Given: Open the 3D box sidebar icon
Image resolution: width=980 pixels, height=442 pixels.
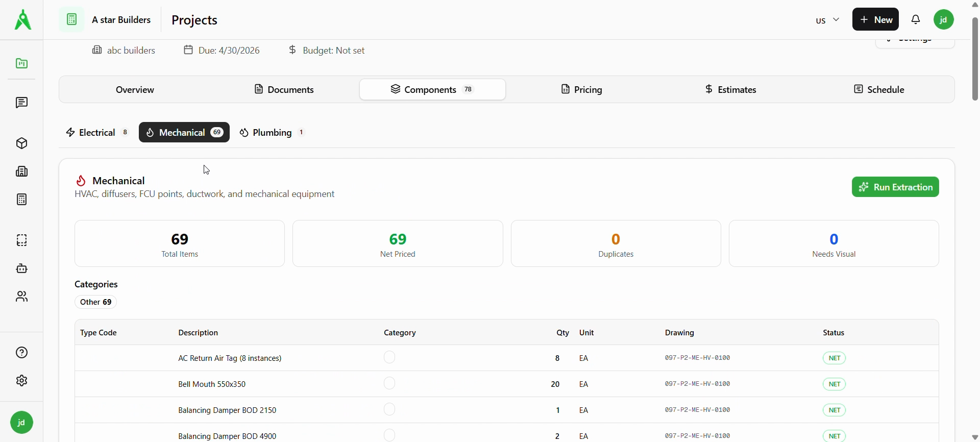Looking at the screenshot, I should [21, 143].
